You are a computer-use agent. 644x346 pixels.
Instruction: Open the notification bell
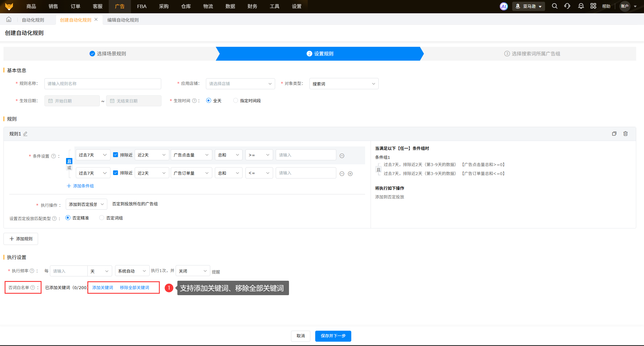click(x=581, y=6)
